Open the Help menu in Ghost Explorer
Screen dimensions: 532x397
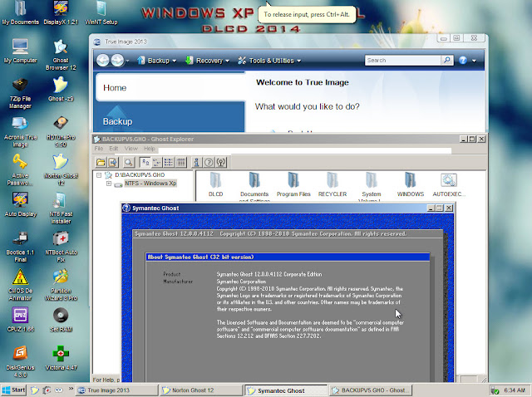point(150,149)
